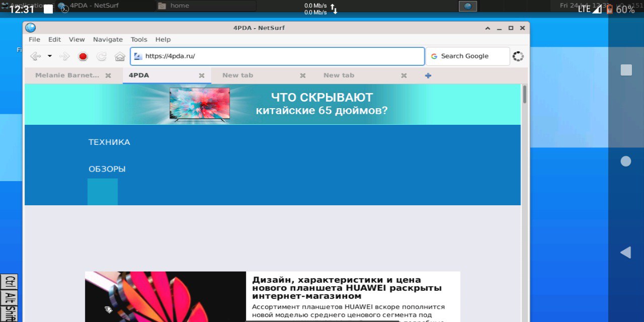
Task: Open the View menu
Action: 76,39
